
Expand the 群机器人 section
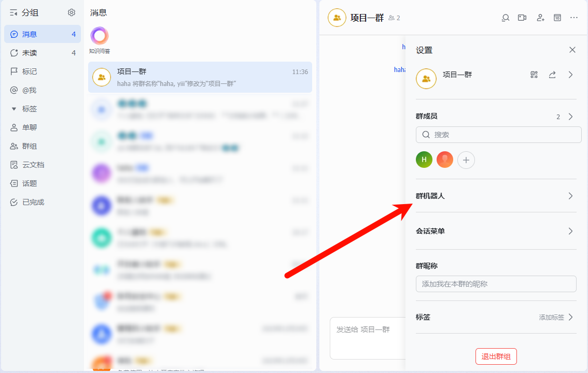570,196
